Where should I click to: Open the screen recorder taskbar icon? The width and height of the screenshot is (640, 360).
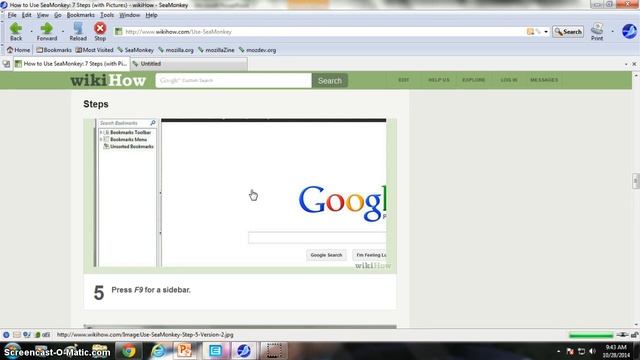273,351
